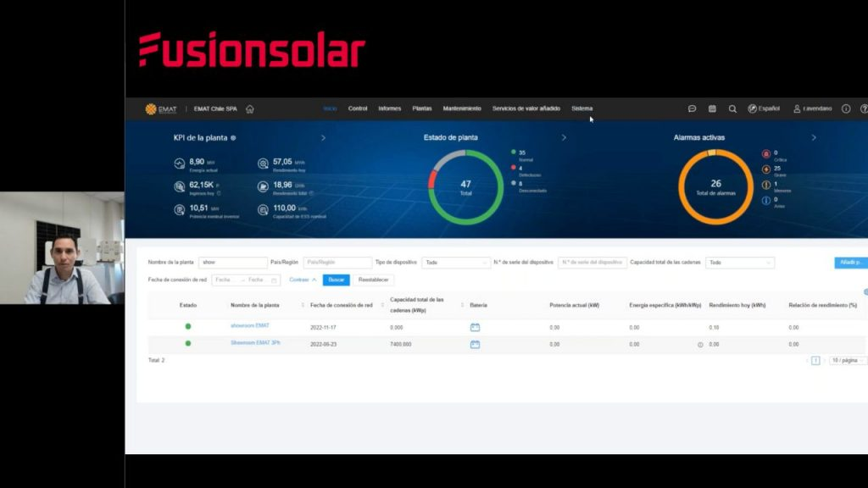Open the showroom EMAT plant link
Screen dimensions: 868x488
(x=250, y=326)
